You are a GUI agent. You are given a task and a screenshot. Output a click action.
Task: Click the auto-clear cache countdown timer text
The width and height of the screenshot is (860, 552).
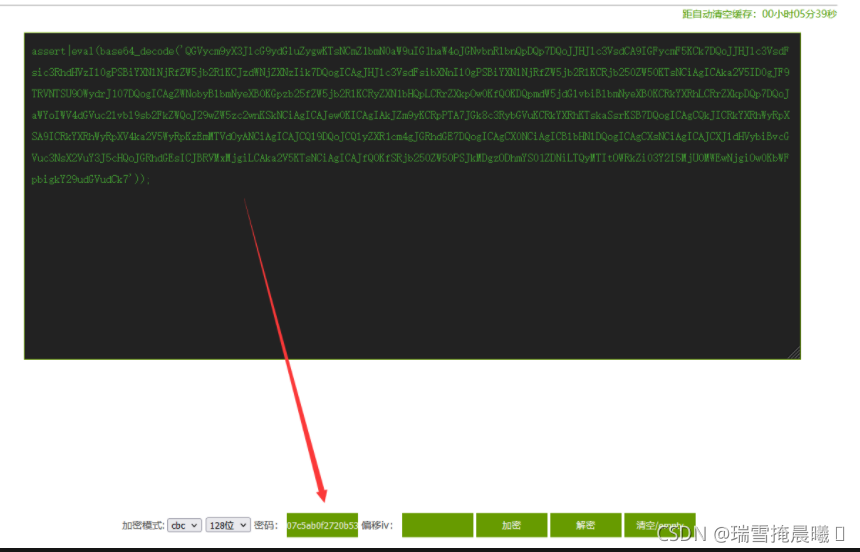coord(760,14)
